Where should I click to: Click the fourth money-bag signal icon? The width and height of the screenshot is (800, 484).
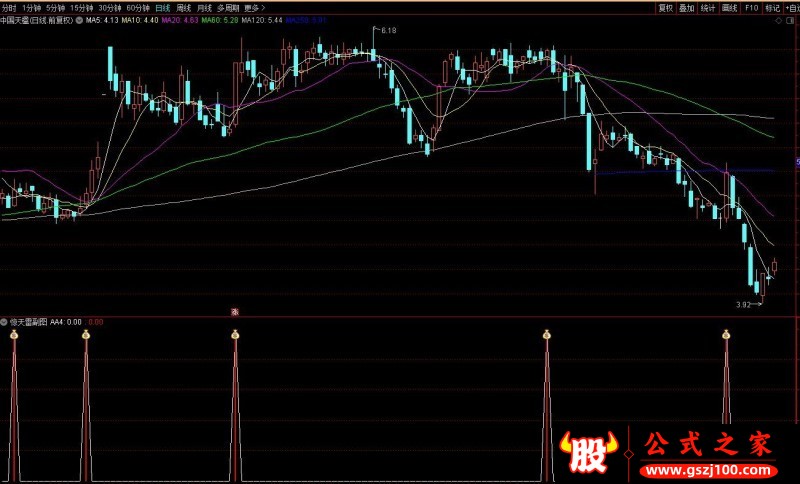click(546, 335)
